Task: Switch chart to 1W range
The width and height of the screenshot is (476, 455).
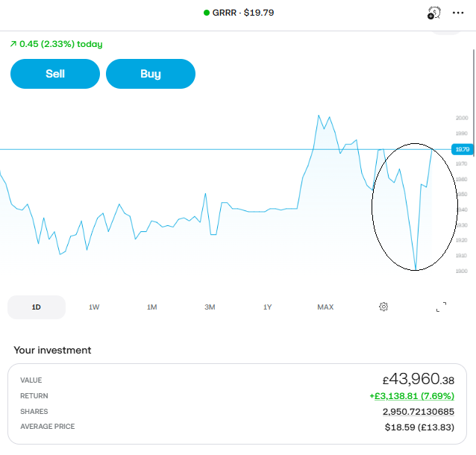Action: pos(94,307)
